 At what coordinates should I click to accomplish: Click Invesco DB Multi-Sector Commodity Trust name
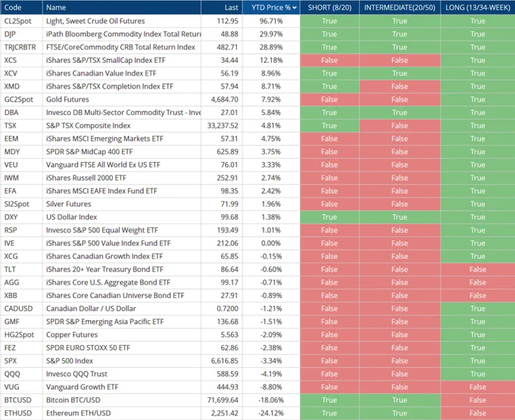click(x=123, y=113)
